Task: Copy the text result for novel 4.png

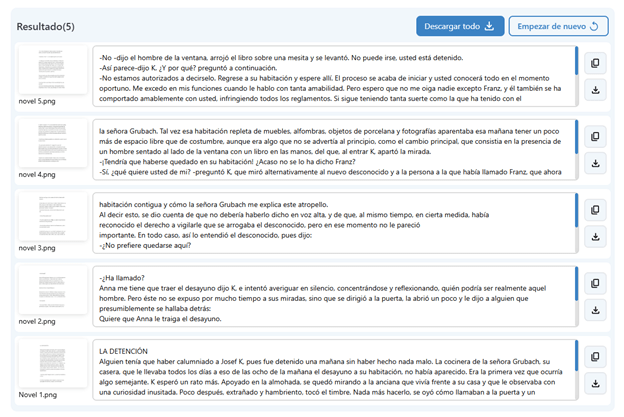Action: click(x=595, y=136)
